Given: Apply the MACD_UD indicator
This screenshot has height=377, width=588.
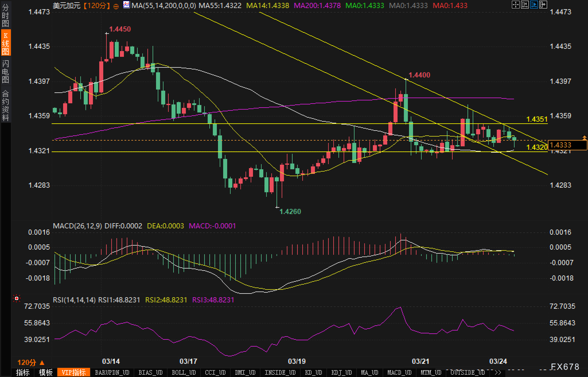Looking at the screenshot, I should click(399, 372).
